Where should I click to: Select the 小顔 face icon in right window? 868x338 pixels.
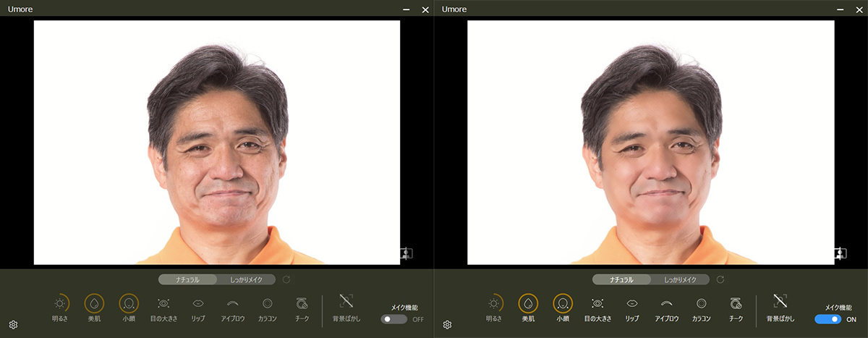click(563, 303)
